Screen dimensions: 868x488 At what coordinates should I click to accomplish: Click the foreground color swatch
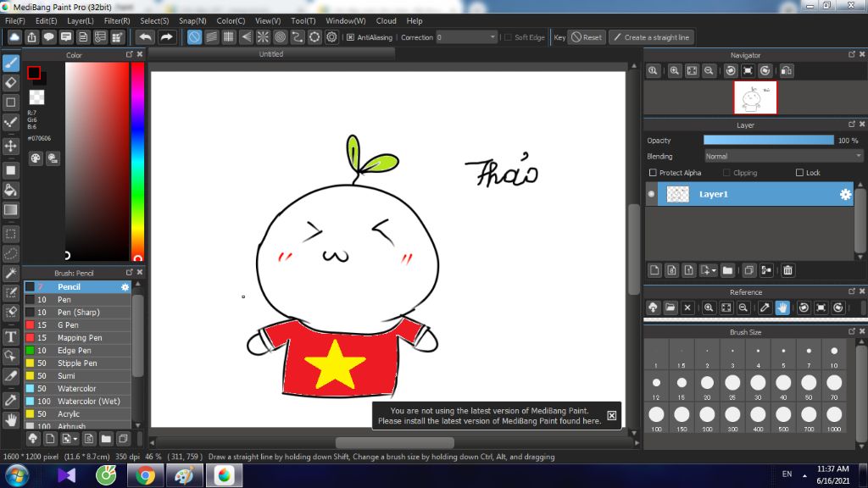point(34,73)
